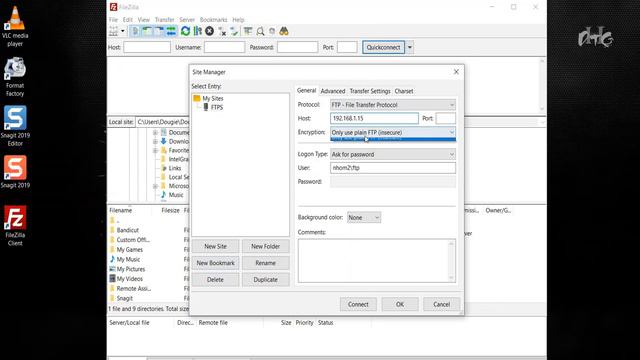Open the Help menu
Image resolution: width=640 pixels, height=360 pixels.
(238, 20)
